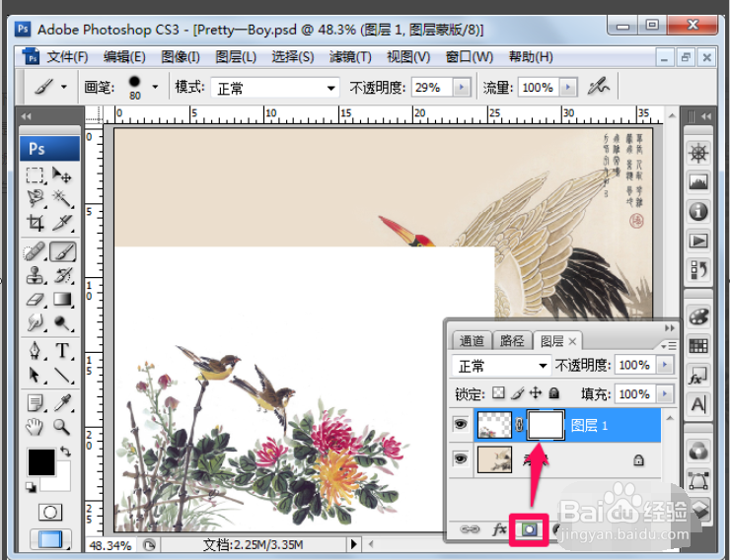730x560 pixels.
Task: Select the Crop tool
Action: 36,223
